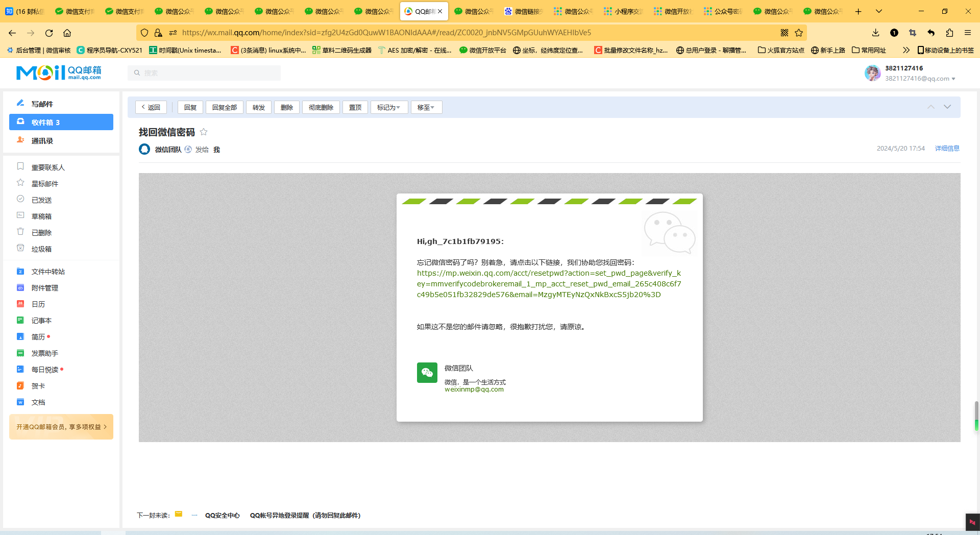Click the invoice assistant icon
This screenshot has width=980, height=535.
pos(20,353)
